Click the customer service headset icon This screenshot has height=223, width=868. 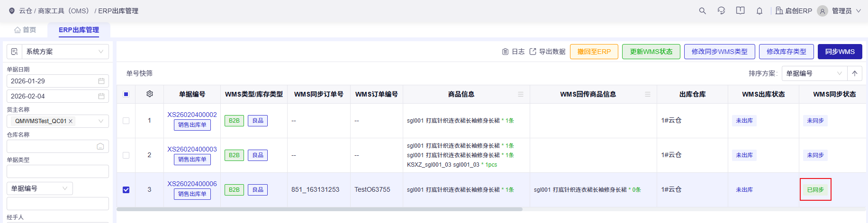(x=721, y=10)
